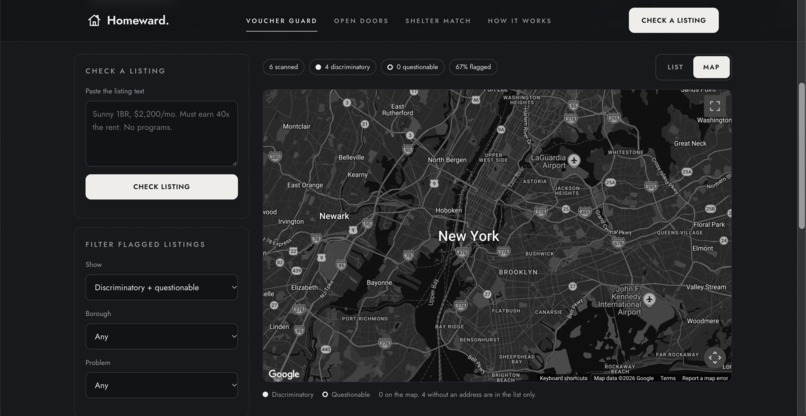The image size is (806, 416).
Task: Click the 67% flagged chip
Action: tap(473, 67)
